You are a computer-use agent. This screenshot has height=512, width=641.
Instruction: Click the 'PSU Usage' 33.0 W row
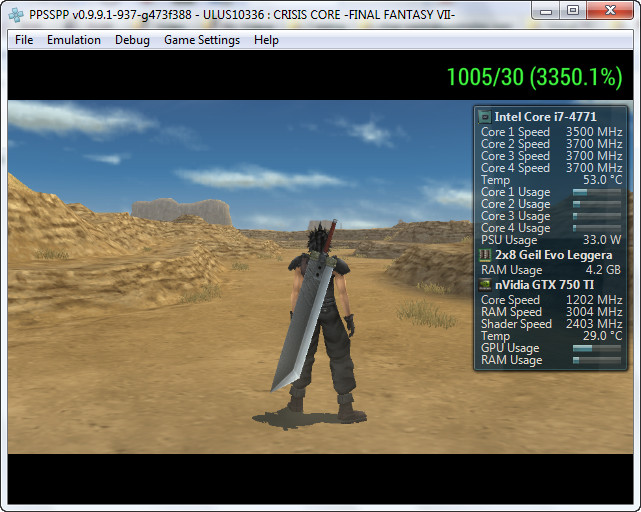[x=551, y=240]
